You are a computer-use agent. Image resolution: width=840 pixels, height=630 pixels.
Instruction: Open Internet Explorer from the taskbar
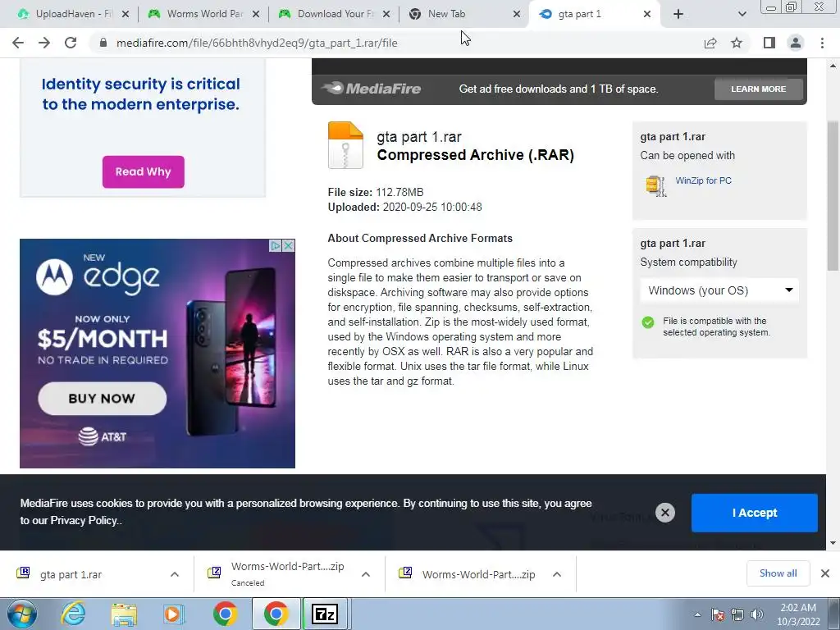(x=73, y=614)
